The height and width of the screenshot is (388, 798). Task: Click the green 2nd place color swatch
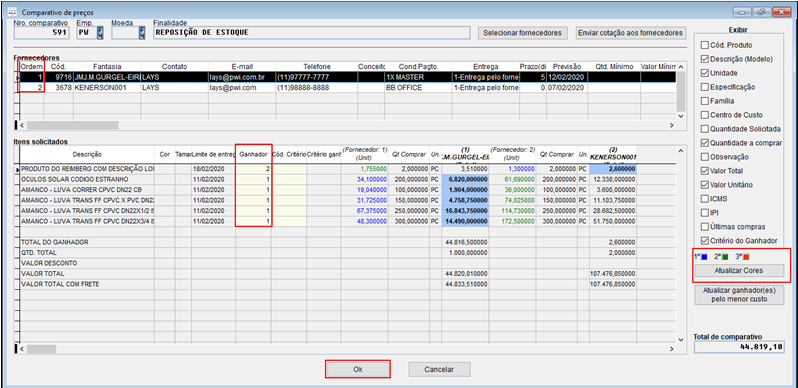point(725,257)
